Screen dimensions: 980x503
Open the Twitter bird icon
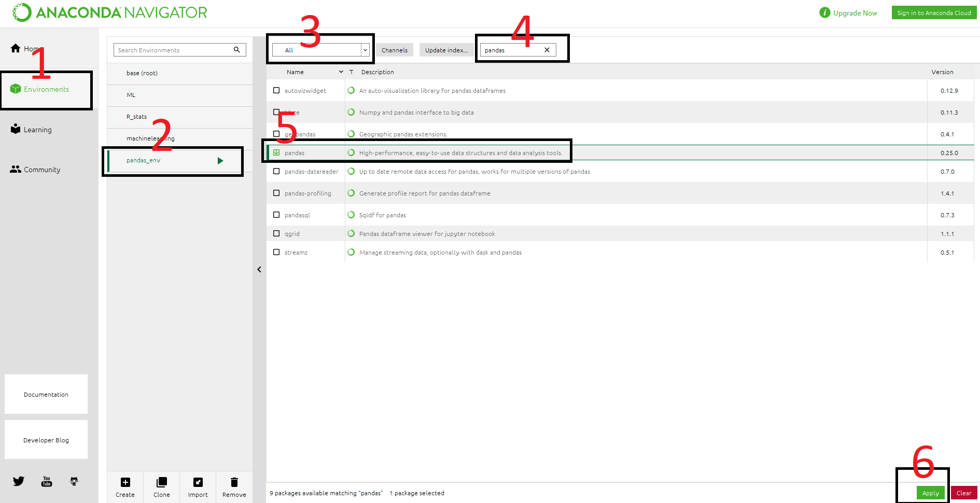pos(19,481)
